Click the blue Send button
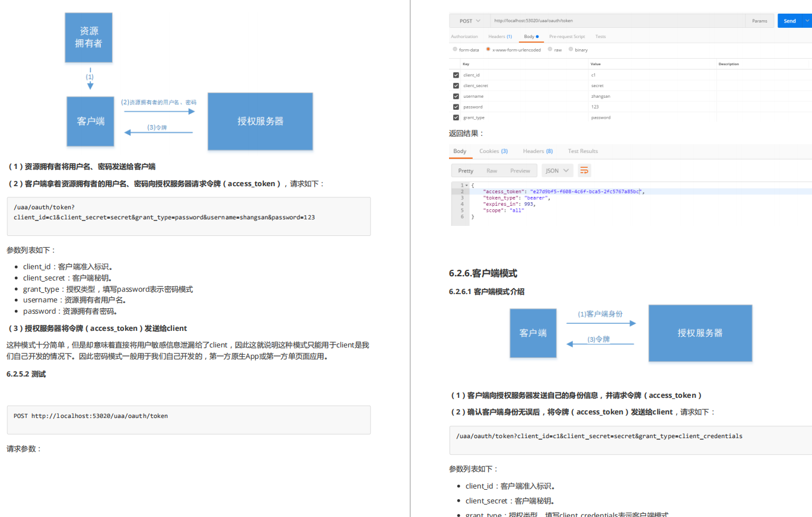 (x=789, y=21)
